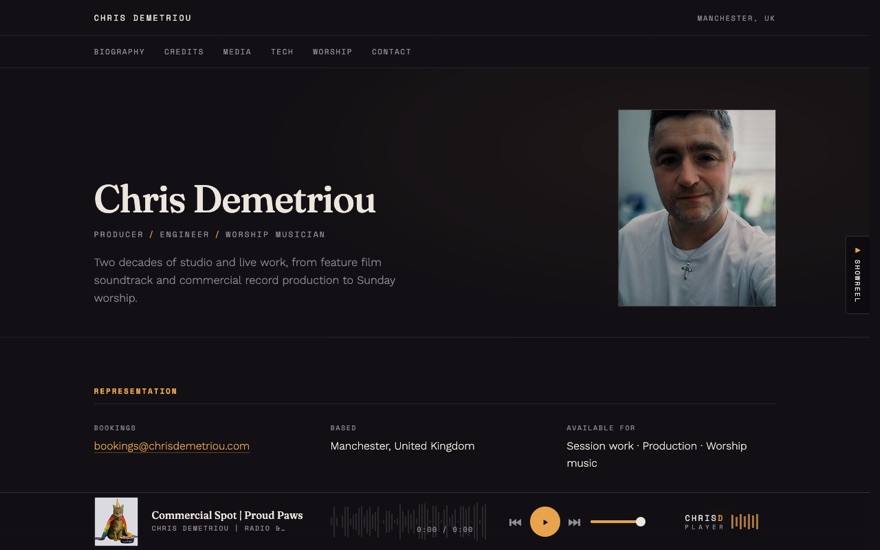Viewport: 880px width, 550px height.
Task: Click the 'Two decades of studio' paragraph
Action: coord(245,280)
